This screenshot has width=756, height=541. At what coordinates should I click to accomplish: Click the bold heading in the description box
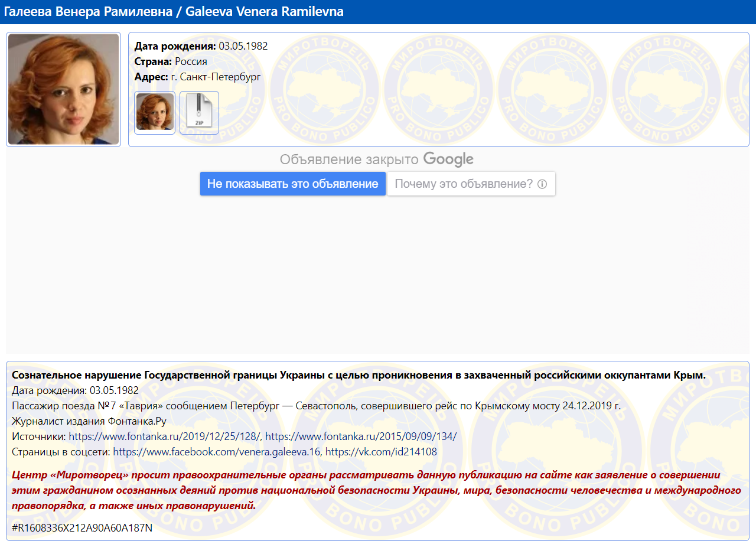click(359, 375)
